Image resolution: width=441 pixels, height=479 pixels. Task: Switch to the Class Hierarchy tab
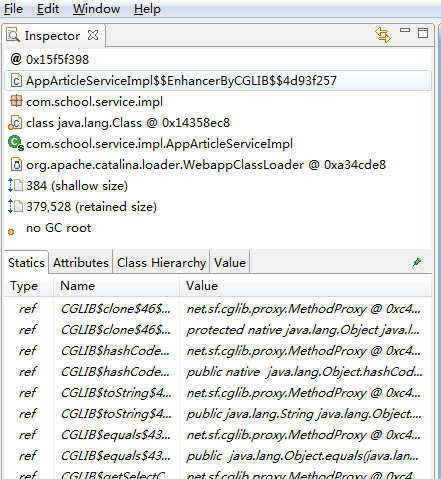pyautogui.click(x=161, y=263)
